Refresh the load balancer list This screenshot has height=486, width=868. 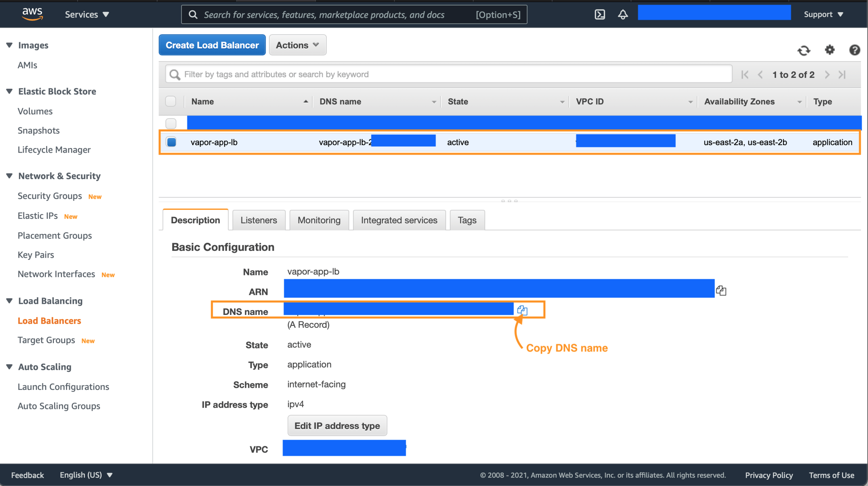coord(803,50)
